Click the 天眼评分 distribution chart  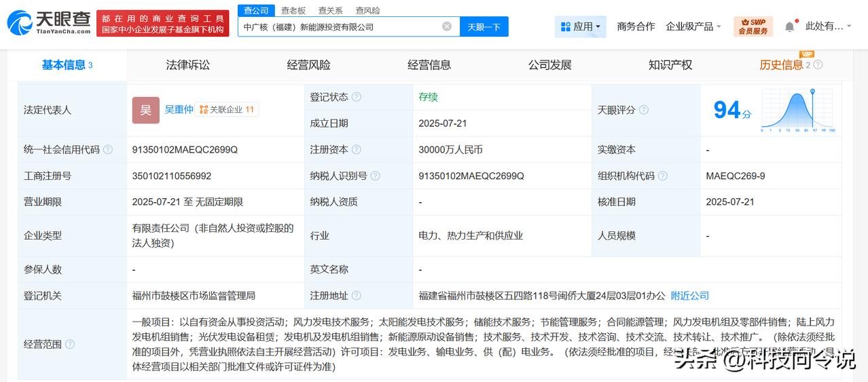[x=798, y=110]
